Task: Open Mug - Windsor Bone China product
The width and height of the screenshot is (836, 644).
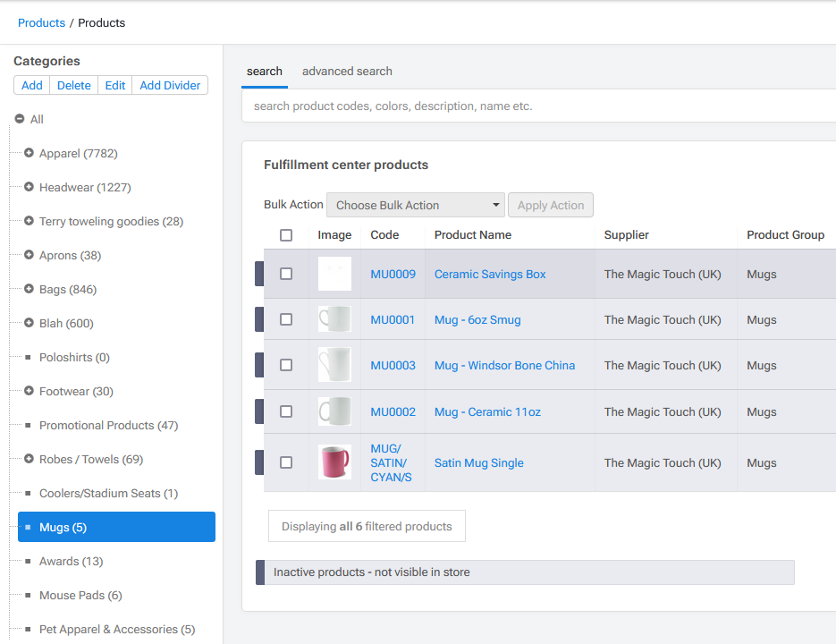Action: click(504, 366)
